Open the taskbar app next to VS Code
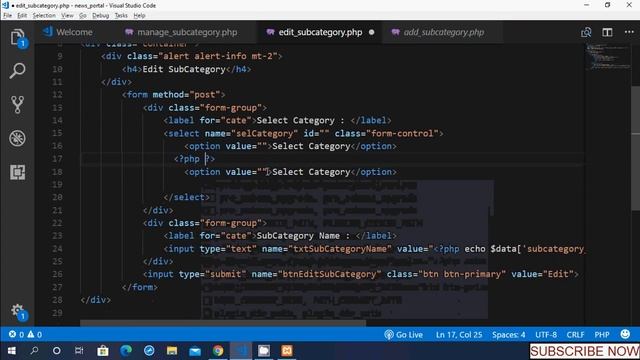 click(264, 351)
